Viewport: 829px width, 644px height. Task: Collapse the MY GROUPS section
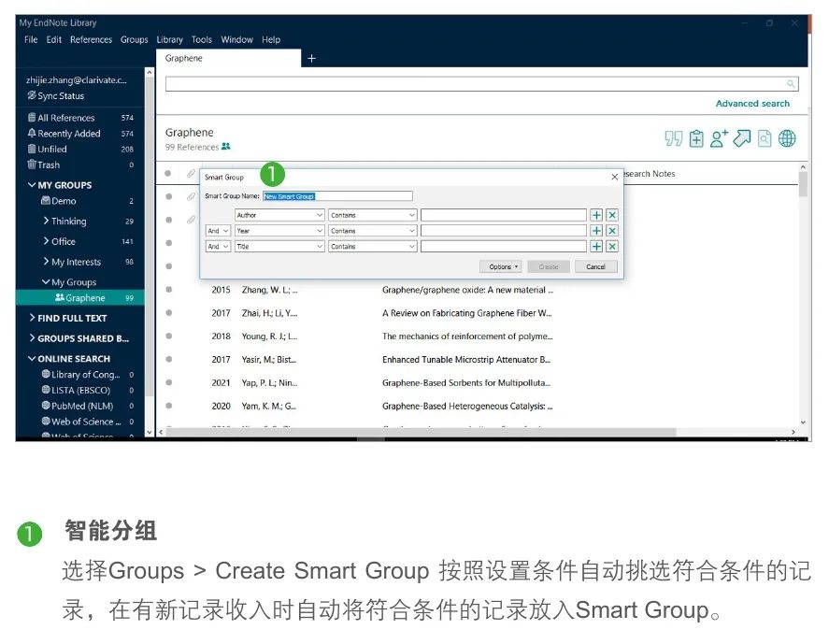point(31,185)
